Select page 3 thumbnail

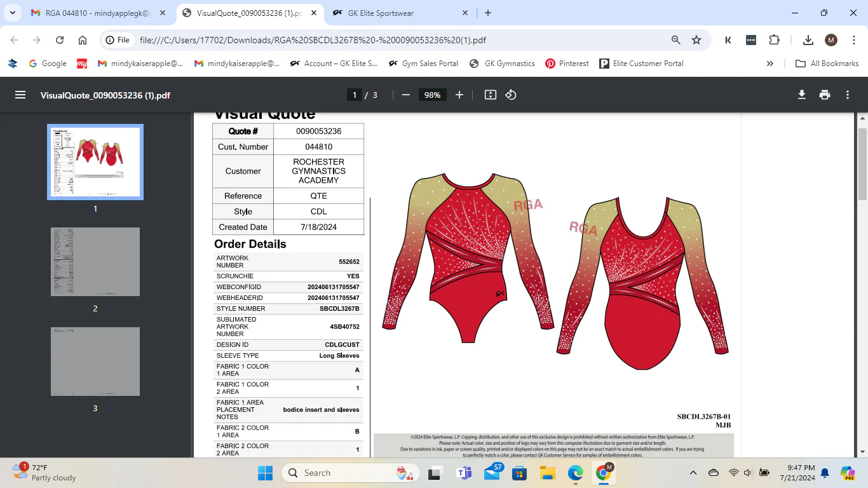[x=95, y=362]
